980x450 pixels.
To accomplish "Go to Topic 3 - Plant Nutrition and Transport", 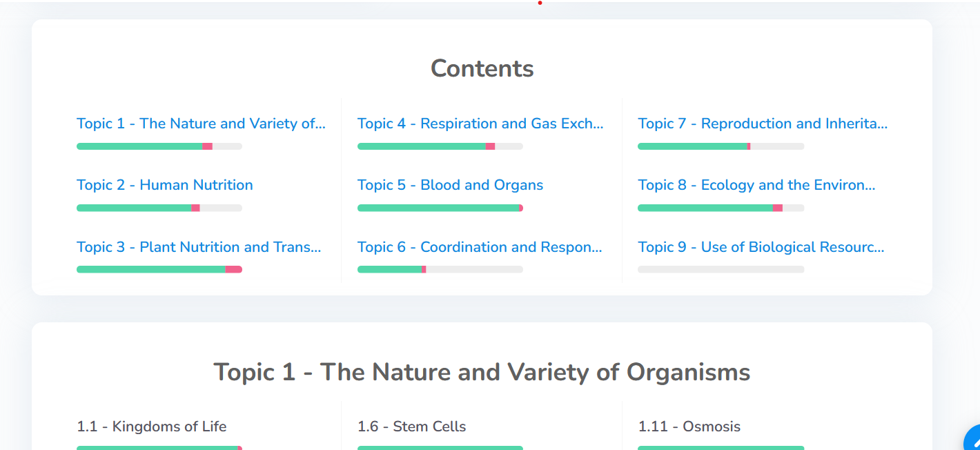I will coord(199,247).
